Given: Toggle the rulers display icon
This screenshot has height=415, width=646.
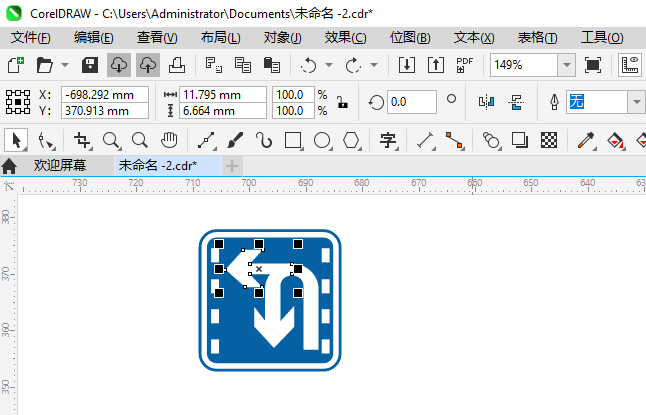Looking at the screenshot, I should click(x=630, y=65).
